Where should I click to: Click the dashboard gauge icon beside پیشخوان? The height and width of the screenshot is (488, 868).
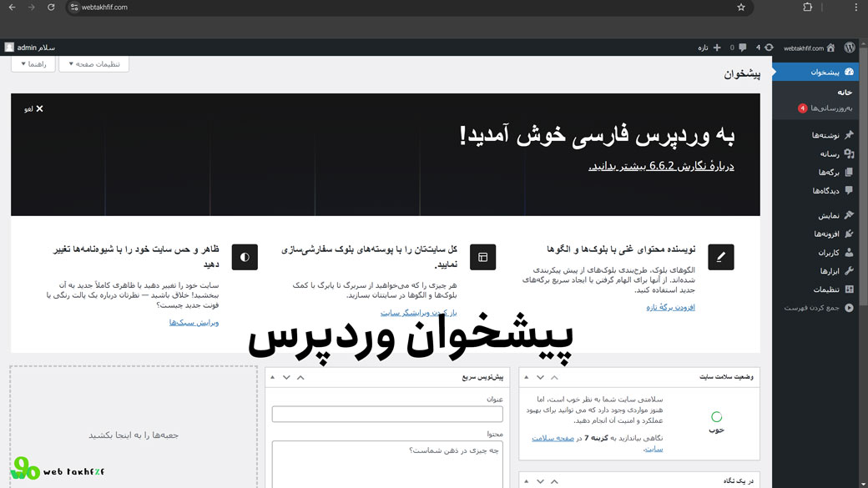(x=849, y=72)
